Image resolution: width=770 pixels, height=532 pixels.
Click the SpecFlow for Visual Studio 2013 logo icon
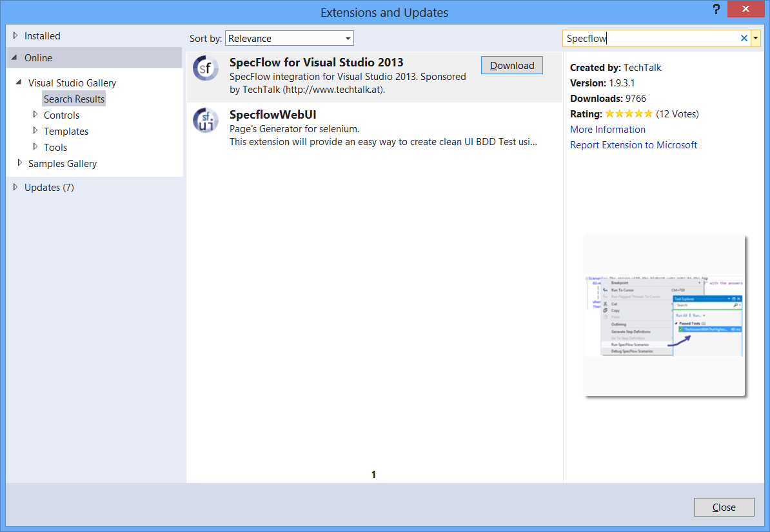click(205, 68)
